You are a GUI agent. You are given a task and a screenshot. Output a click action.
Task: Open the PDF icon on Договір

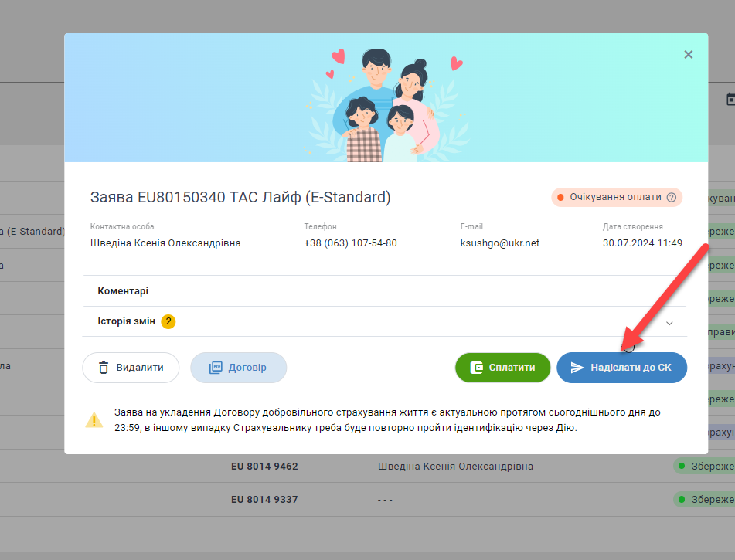pyautogui.click(x=216, y=368)
